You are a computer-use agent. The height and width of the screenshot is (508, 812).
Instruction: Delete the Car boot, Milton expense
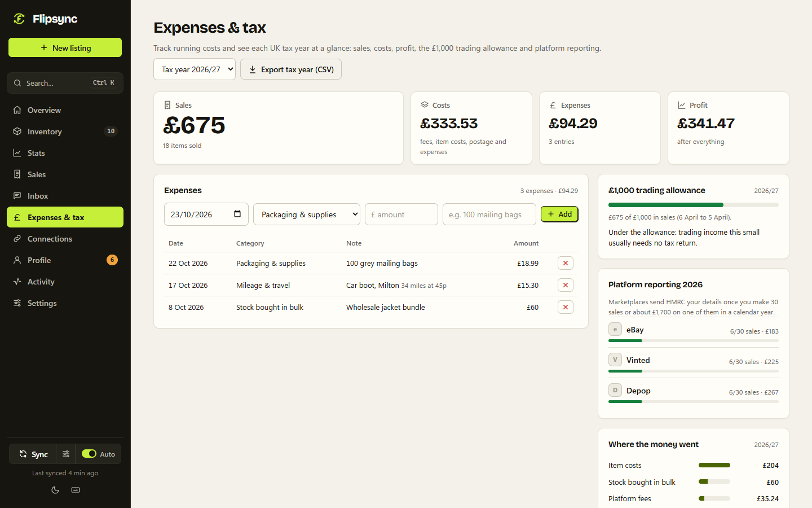point(566,285)
